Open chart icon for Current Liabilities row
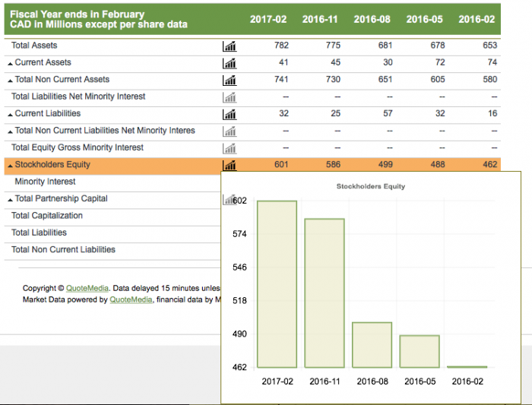The width and height of the screenshot is (532, 405). 229,114
